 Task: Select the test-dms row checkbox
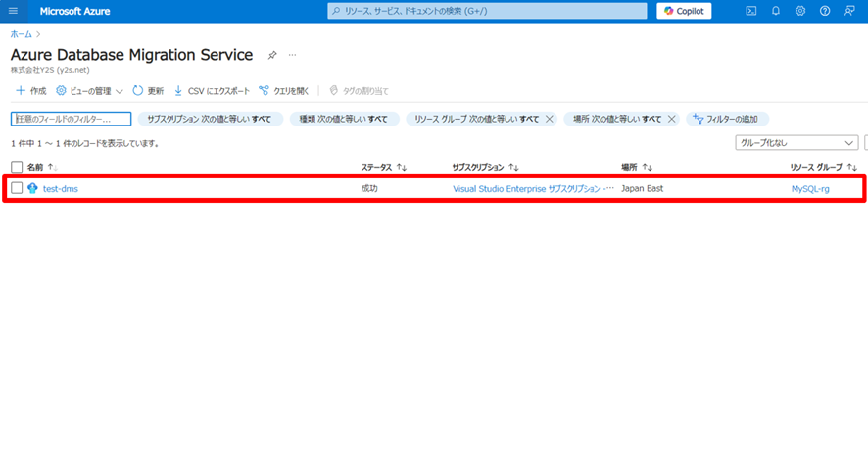coord(17,188)
